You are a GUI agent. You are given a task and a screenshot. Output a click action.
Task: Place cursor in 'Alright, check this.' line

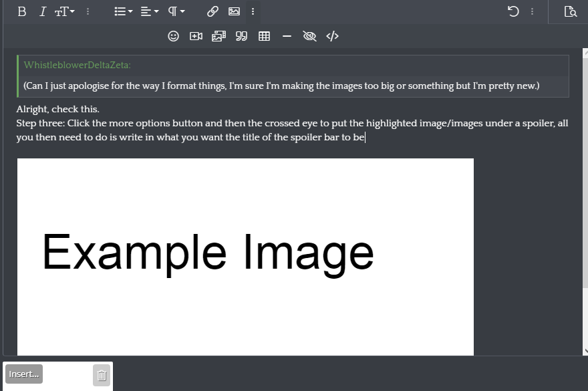point(57,109)
